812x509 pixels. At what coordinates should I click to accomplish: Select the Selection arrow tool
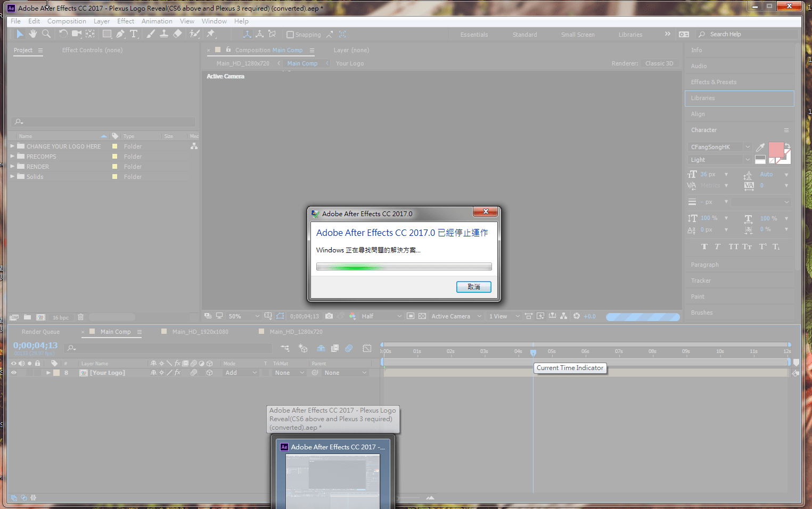(x=20, y=34)
